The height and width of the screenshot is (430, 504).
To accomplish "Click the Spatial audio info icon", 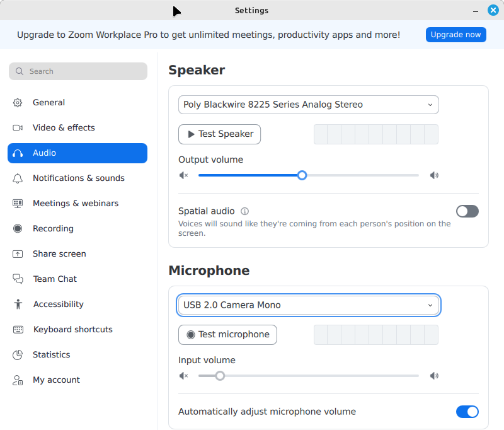I will click(x=245, y=211).
